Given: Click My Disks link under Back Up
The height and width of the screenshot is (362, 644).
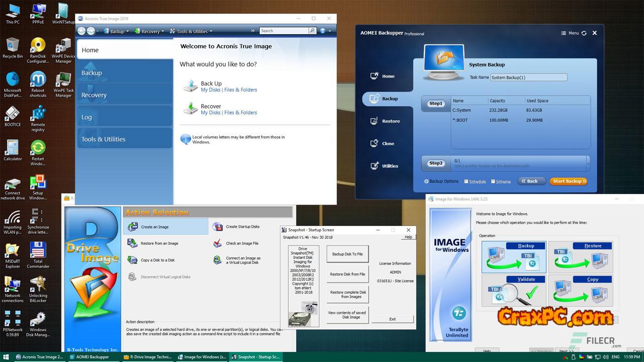Looking at the screenshot, I should click(x=211, y=90).
